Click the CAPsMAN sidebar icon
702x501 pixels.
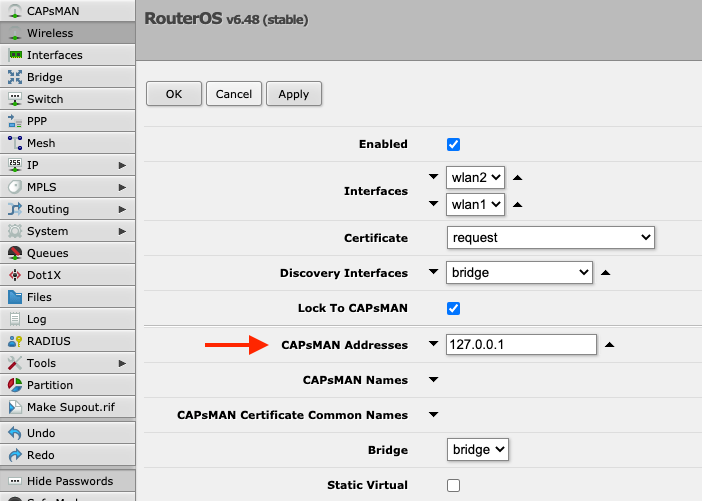pos(15,11)
